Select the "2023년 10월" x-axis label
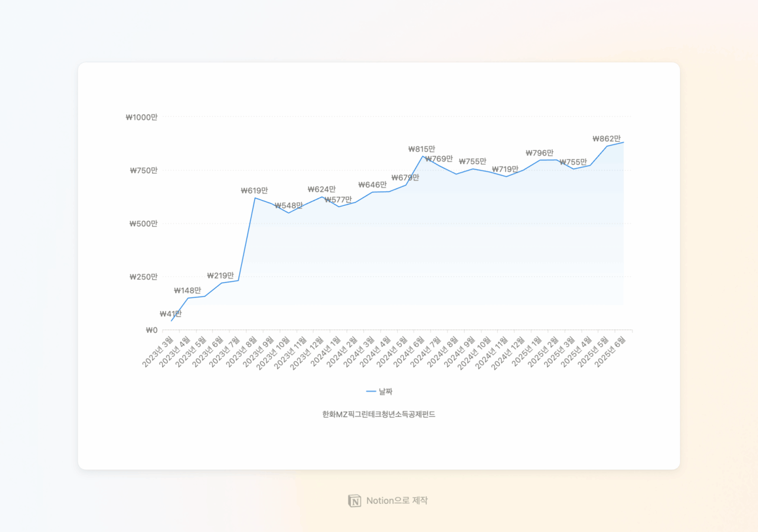The height and width of the screenshot is (532, 758). tap(273, 354)
